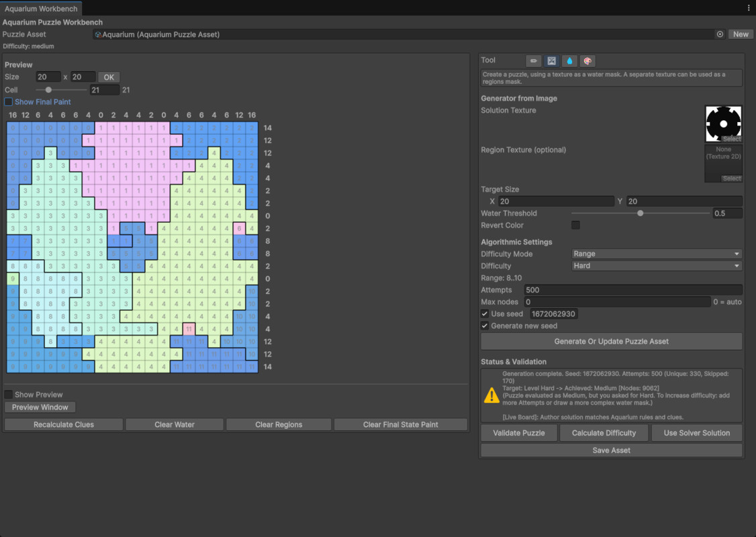Uncheck Generate new seed checkbox
This screenshot has height=537, width=756.
click(485, 326)
